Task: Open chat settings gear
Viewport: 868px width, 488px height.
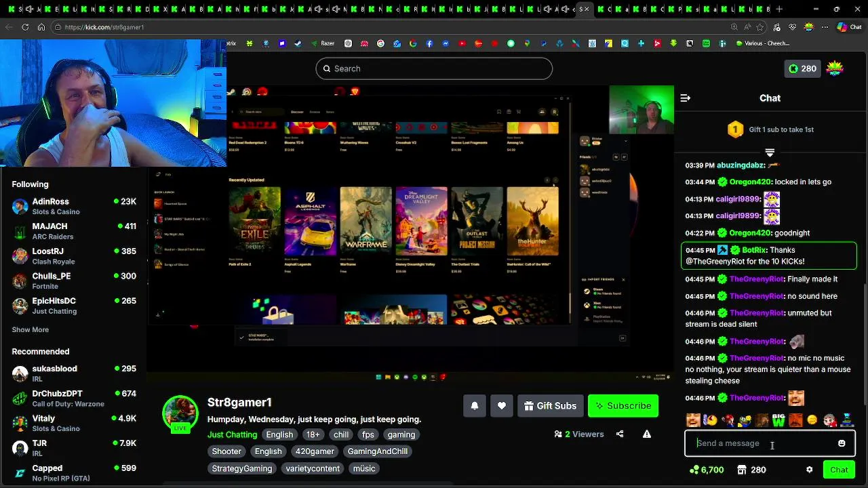Action: pyautogui.click(x=809, y=470)
